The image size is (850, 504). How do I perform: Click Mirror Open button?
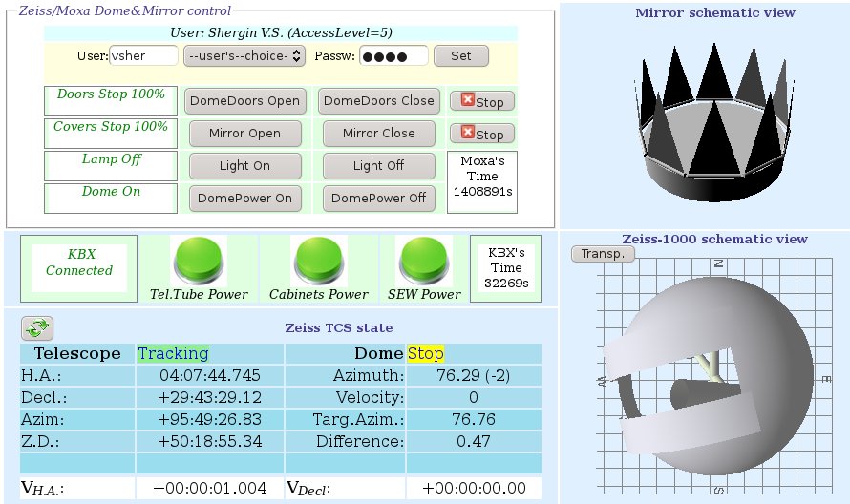245,134
